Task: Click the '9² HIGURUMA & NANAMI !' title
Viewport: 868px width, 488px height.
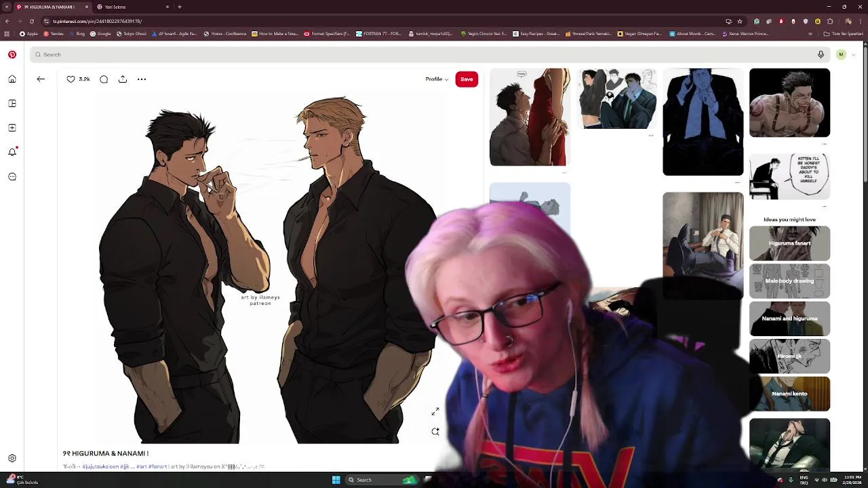Action: (x=106, y=453)
